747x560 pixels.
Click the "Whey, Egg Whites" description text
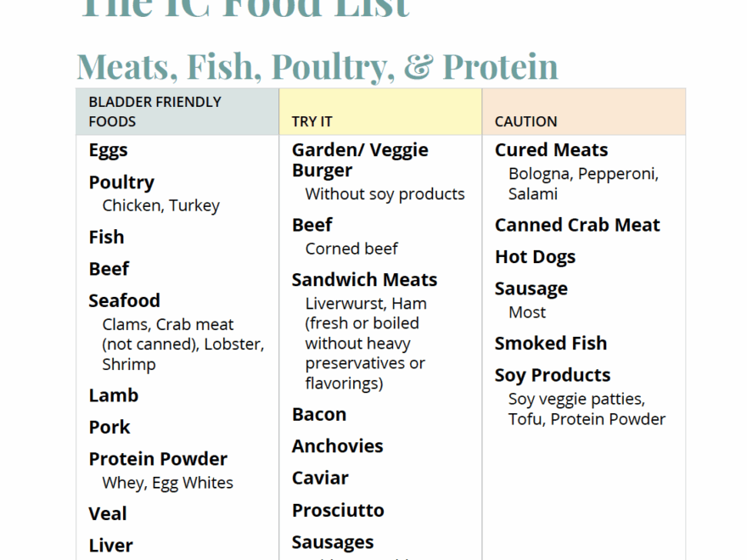[x=167, y=483]
